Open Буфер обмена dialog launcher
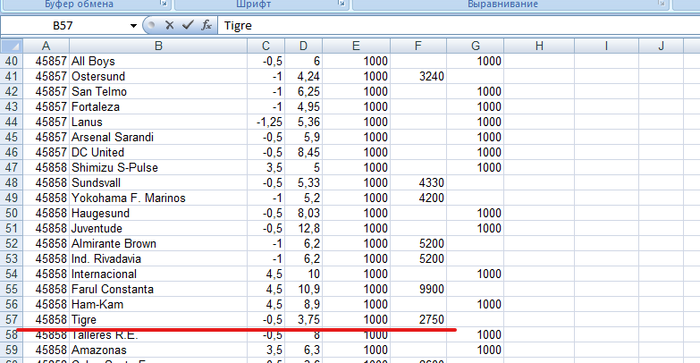 (163, 4)
